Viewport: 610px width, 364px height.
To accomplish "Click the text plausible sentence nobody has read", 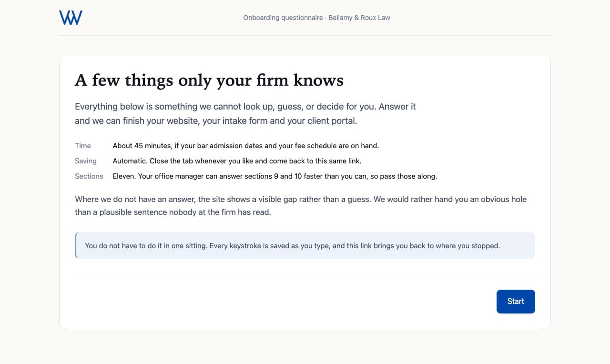I will (185, 212).
